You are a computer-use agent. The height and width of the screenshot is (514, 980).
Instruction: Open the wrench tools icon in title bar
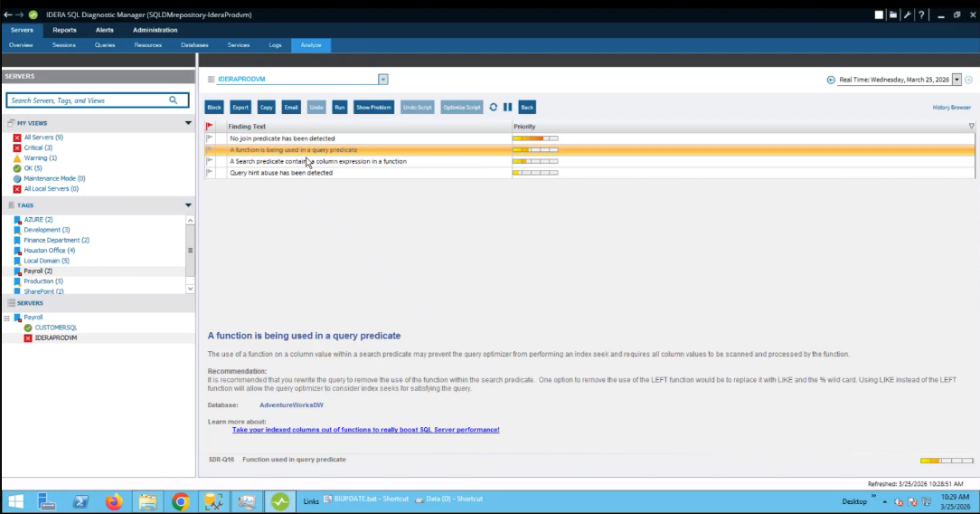coord(908,14)
